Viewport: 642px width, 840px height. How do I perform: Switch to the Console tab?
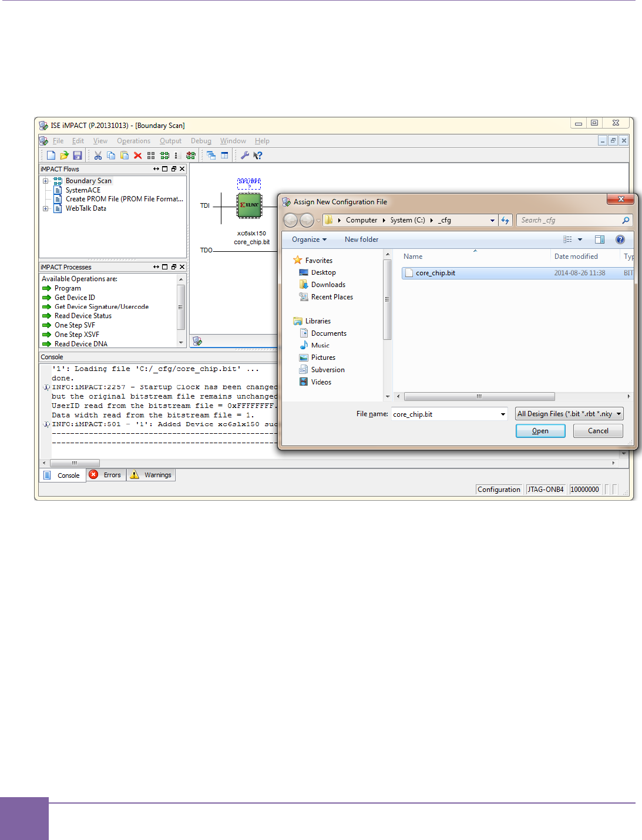[63, 475]
